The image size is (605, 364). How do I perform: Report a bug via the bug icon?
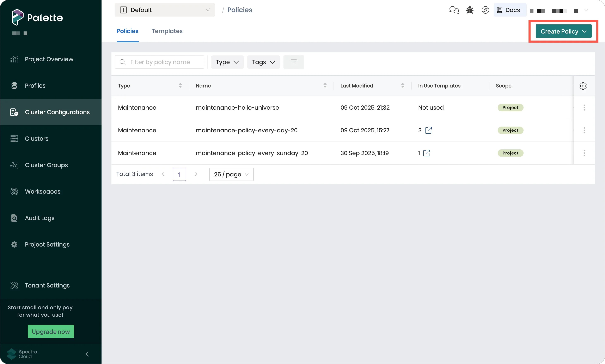coord(469,10)
